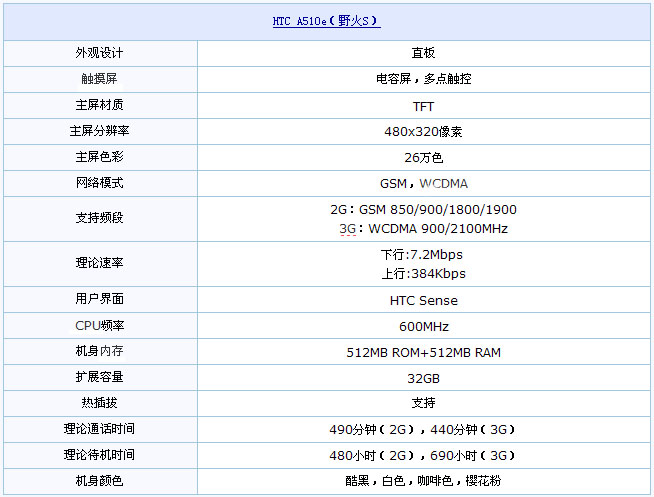The width and height of the screenshot is (654, 497).
Task: Select the 理论速率 label
Action: 99,263
